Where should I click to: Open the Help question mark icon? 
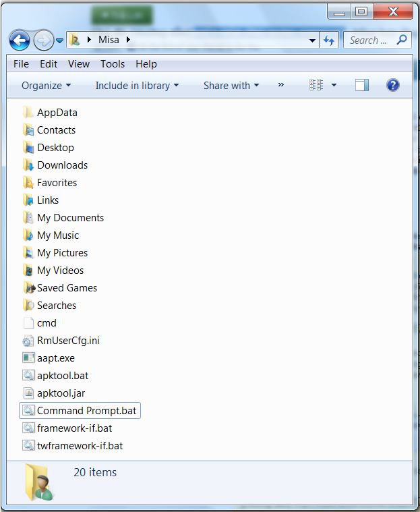pyautogui.click(x=393, y=85)
